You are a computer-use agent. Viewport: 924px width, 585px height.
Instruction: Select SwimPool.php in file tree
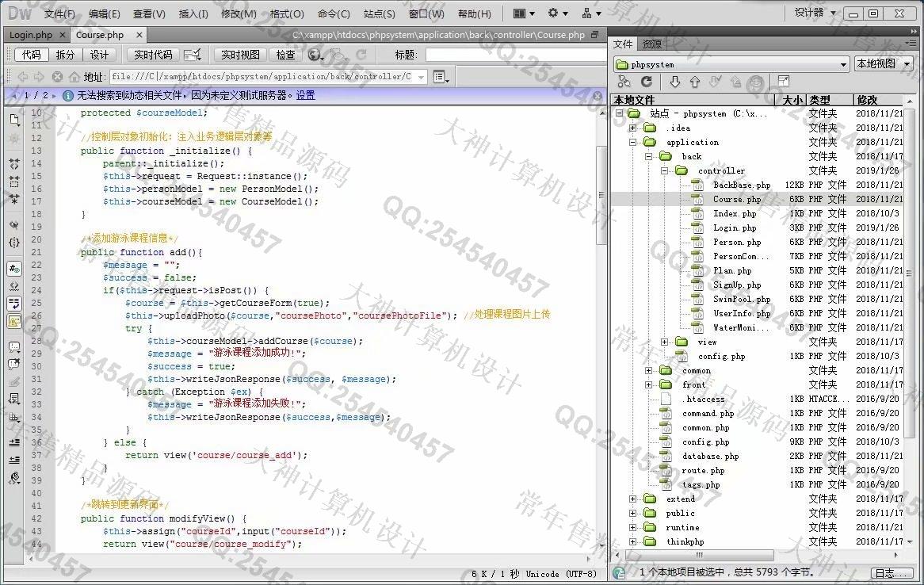click(741, 300)
